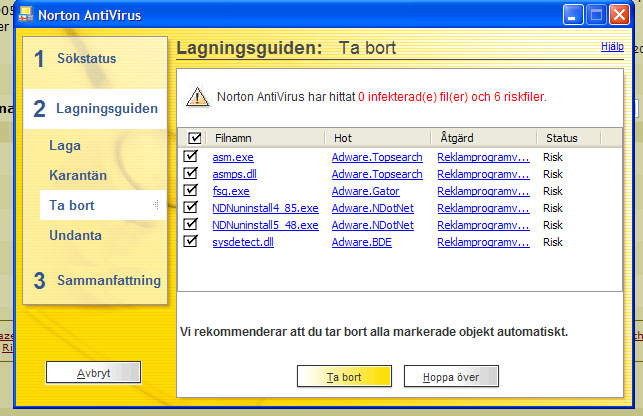Open the Adware.BDE threat link

362,242
